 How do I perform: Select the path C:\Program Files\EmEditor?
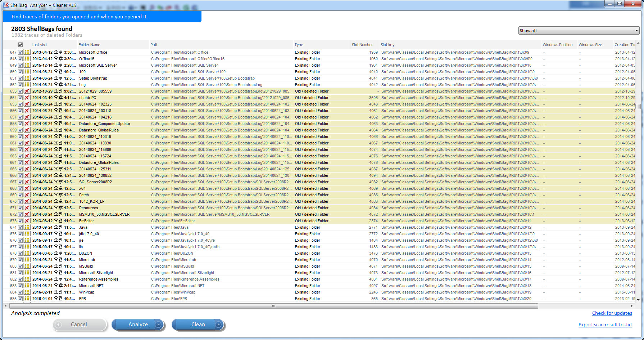pos(173,221)
